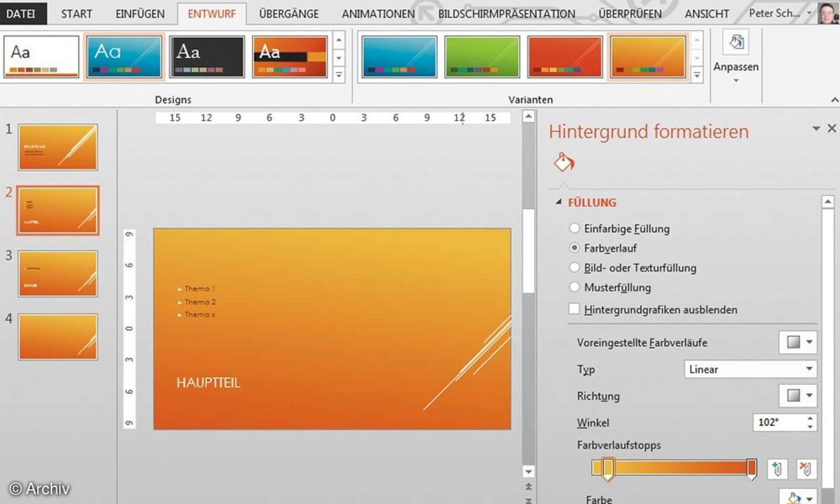Select the fill bucket icon in the pane

(x=563, y=163)
